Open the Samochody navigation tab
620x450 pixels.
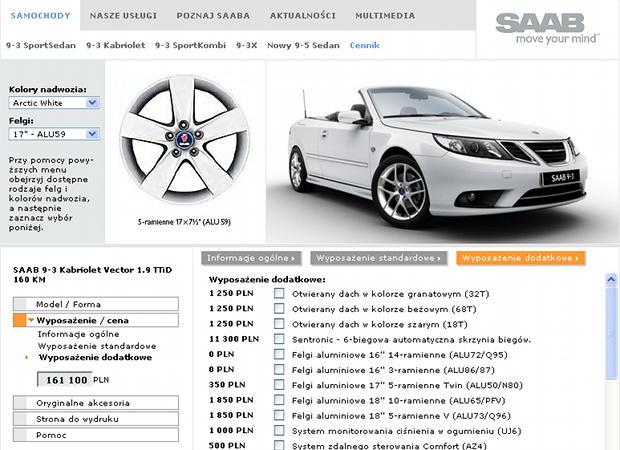pos(40,16)
